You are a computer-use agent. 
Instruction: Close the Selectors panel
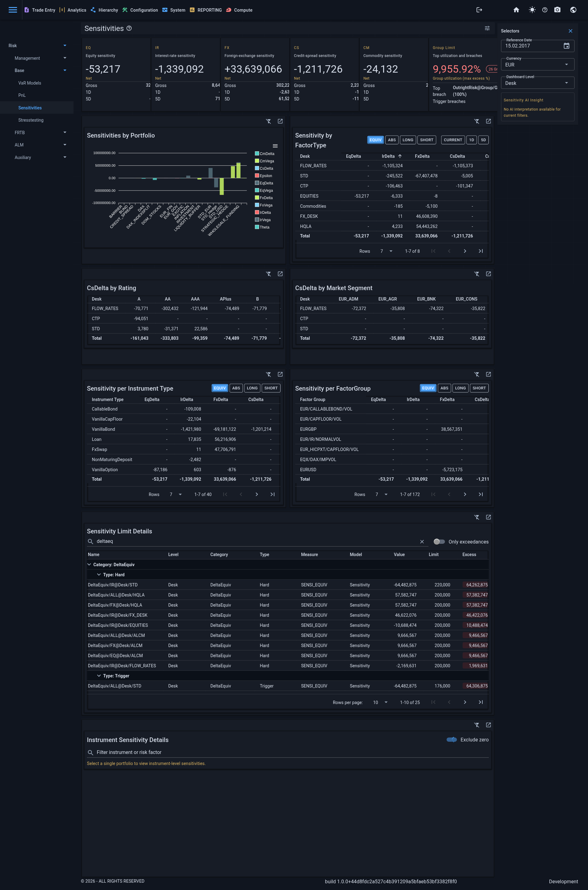pyautogui.click(x=570, y=31)
